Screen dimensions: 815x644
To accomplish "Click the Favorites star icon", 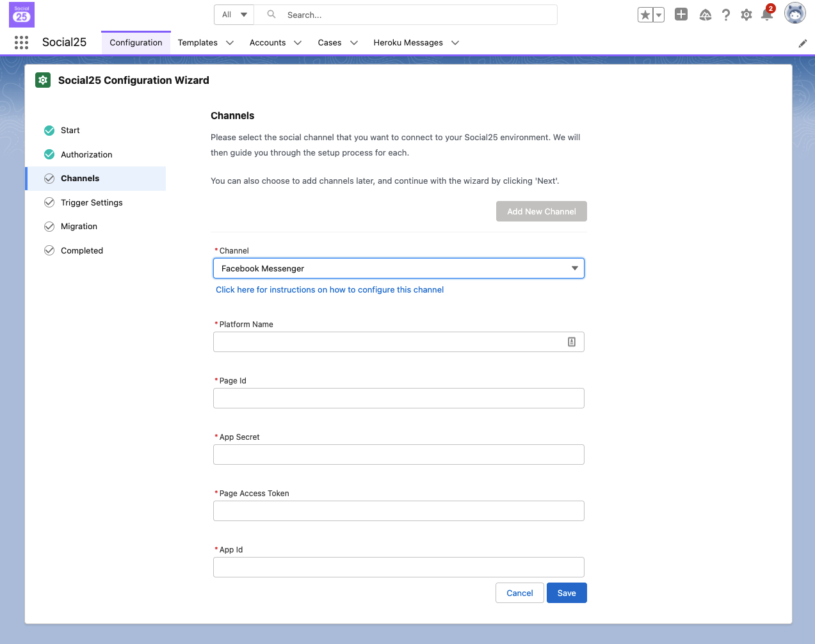I will tap(645, 15).
